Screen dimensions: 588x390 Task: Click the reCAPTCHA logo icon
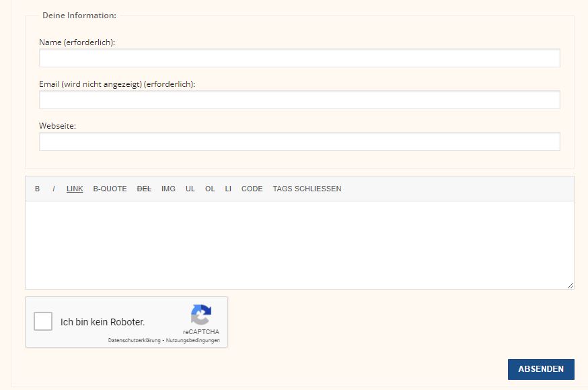pyautogui.click(x=201, y=315)
